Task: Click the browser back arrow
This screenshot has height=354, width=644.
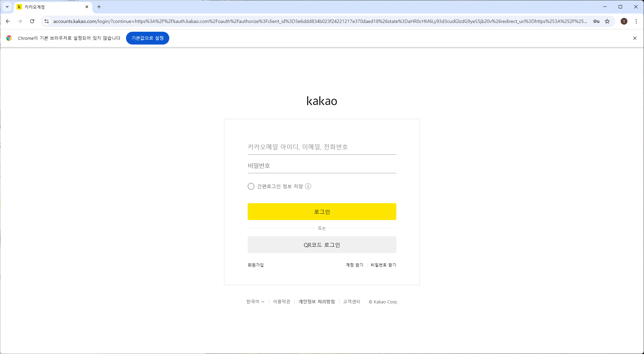Action: (x=8, y=21)
